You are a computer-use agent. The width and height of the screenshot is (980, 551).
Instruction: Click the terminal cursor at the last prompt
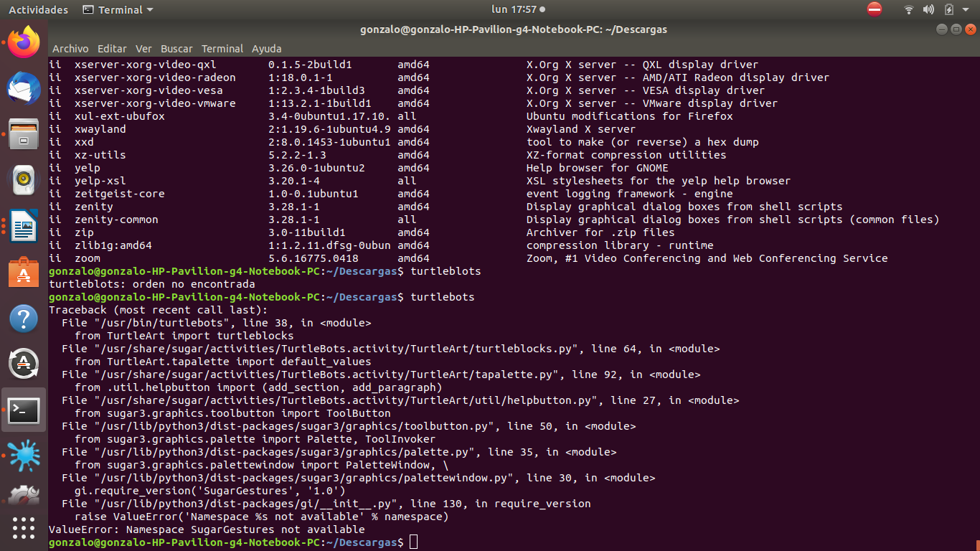(413, 542)
